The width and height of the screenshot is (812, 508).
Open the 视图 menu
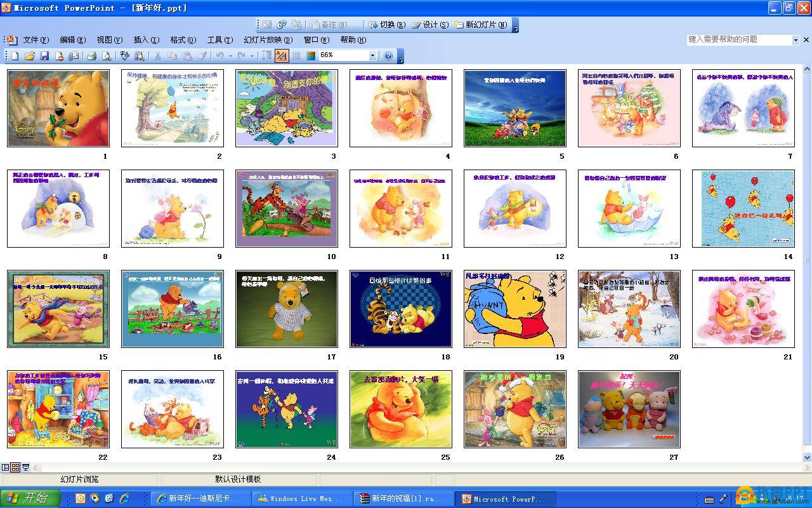coord(109,40)
